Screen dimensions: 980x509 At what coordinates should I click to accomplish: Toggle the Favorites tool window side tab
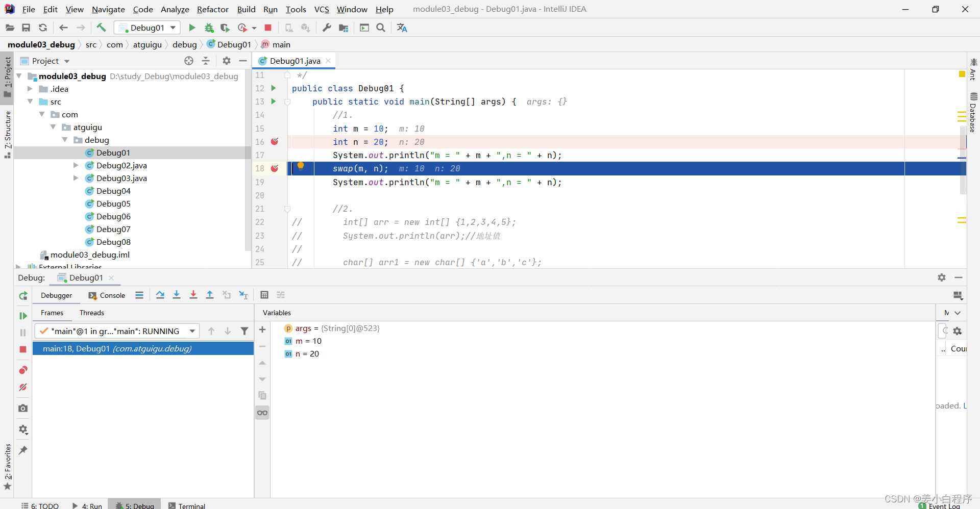pos(7,467)
